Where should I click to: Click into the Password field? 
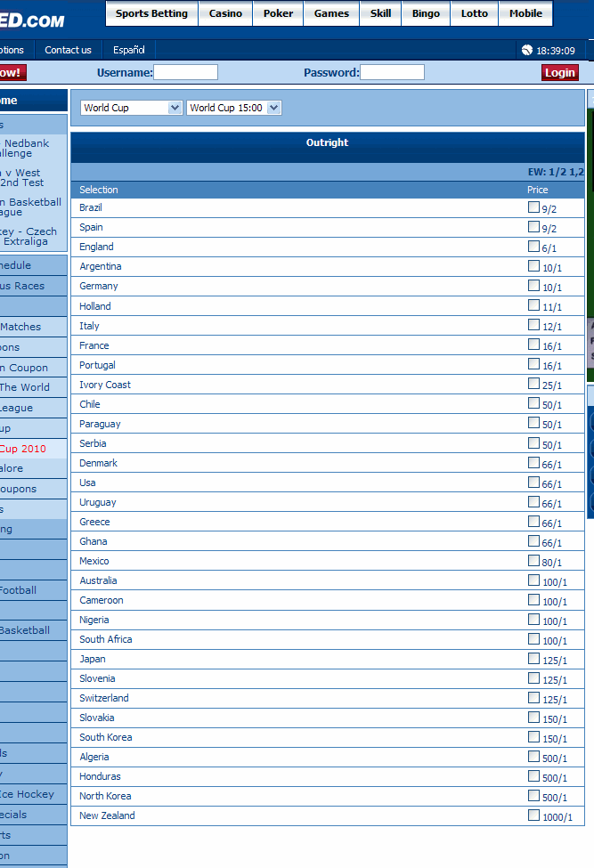click(392, 73)
